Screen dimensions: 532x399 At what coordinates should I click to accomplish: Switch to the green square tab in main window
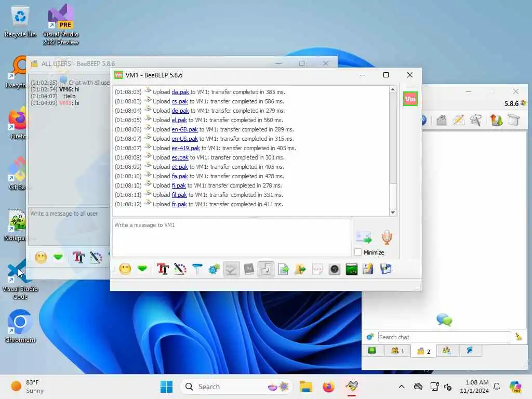coord(372,350)
